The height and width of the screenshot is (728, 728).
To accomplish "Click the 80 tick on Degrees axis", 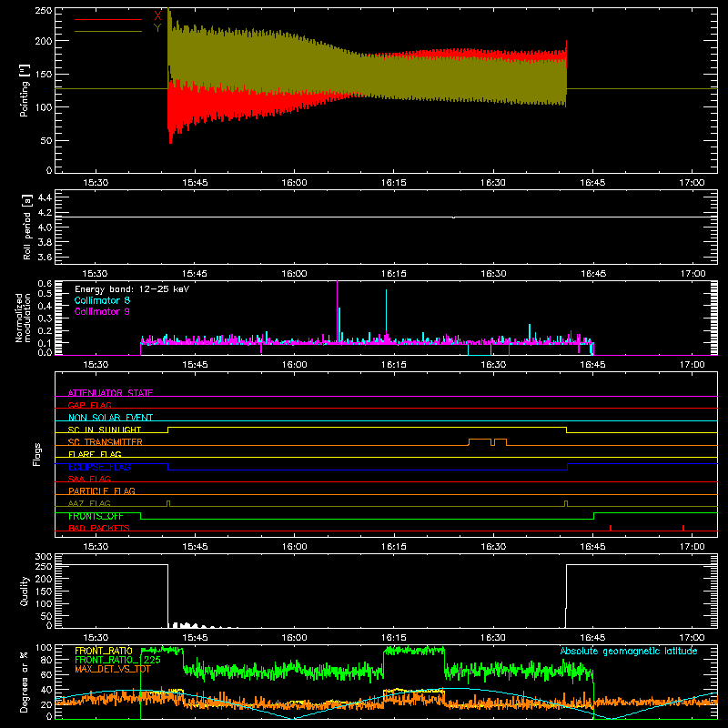I will pyautogui.click(x=46, y=660).
